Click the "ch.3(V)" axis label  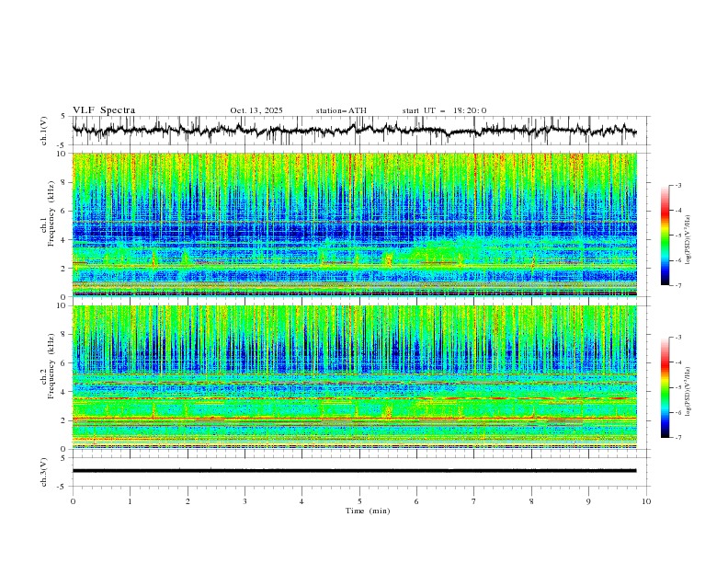pos(44,472)
